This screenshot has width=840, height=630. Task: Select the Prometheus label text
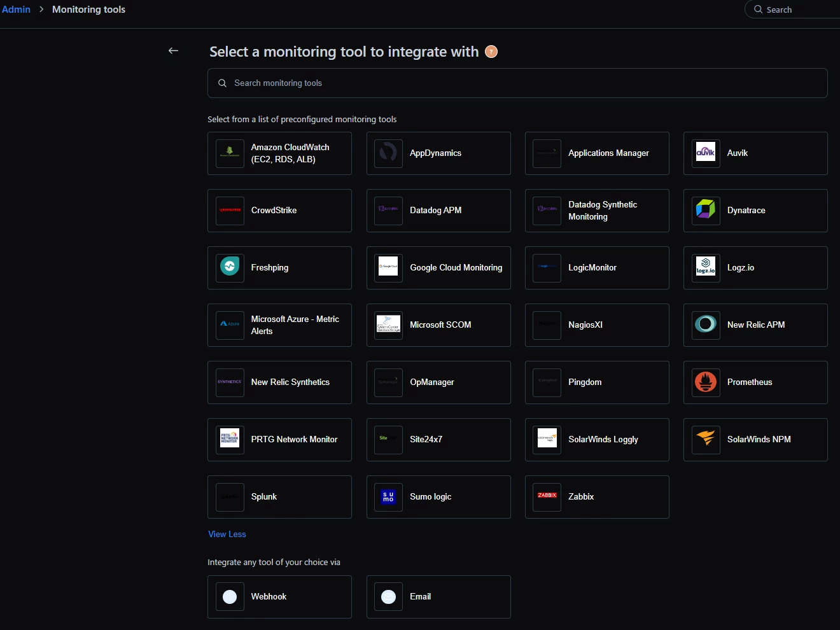point(750,382)
